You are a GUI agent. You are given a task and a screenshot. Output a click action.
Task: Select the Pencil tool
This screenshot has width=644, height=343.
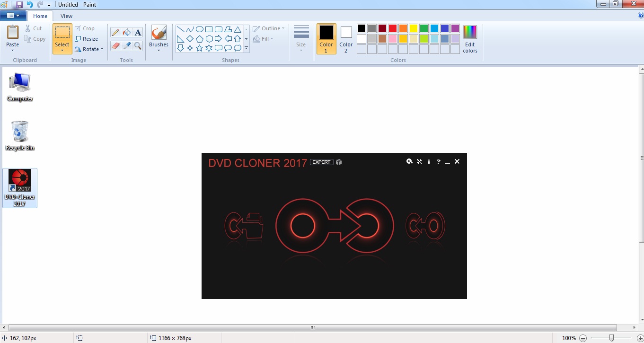click(115, 32)
